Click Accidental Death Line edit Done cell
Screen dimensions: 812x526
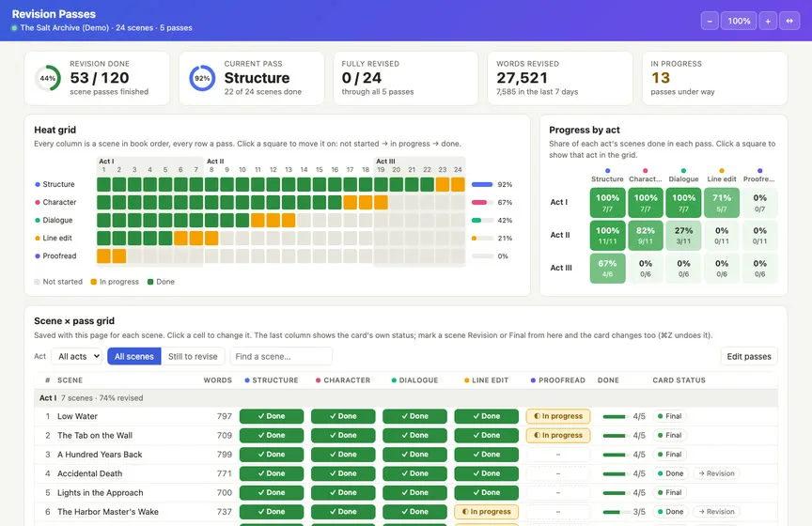486,473
